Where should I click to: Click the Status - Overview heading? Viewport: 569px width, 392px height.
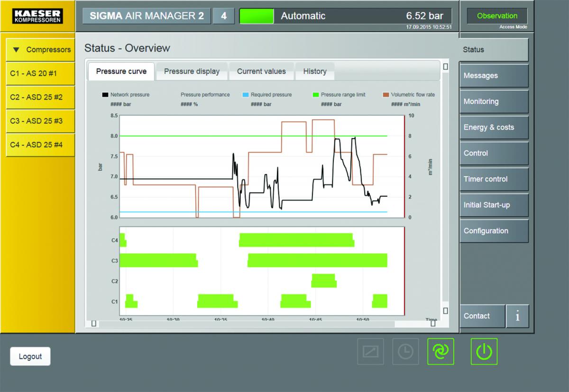(127, 48)
